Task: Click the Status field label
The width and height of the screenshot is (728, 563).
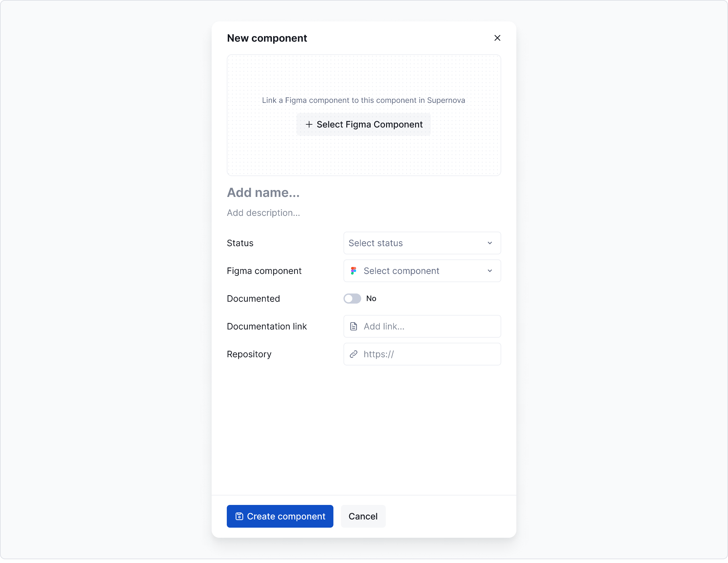Action: pyautogui.click(x=240, y=243)
